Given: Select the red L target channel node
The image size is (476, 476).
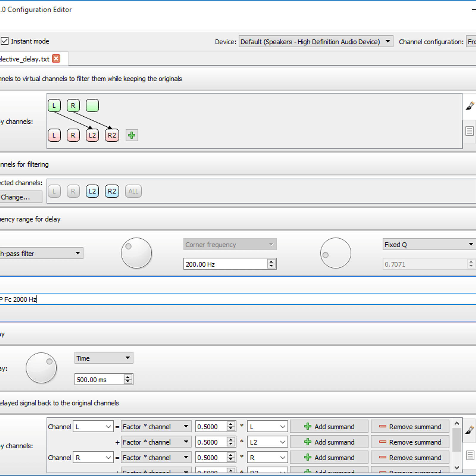Looking at the screenshot, I should pyautogui.click(x=54, y=135).
